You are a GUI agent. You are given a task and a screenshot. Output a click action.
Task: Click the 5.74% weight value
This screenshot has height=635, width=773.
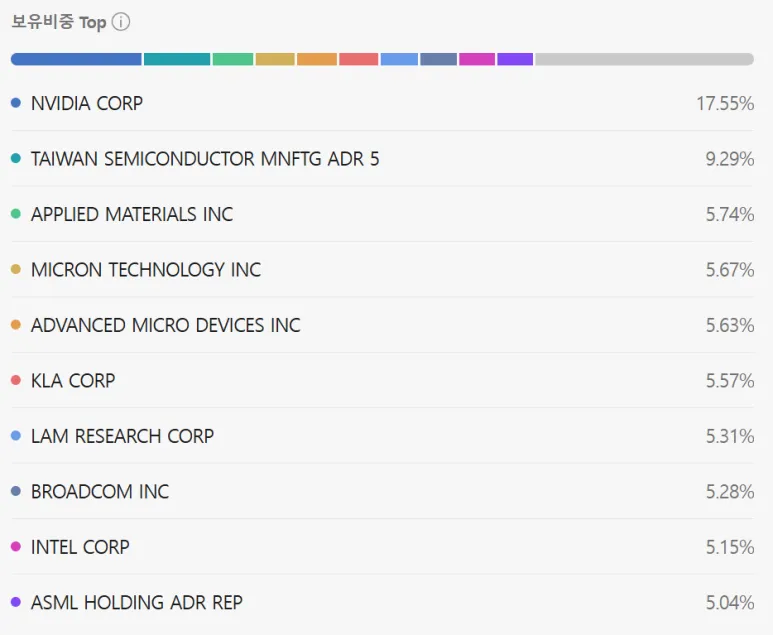tap(730, 214)
